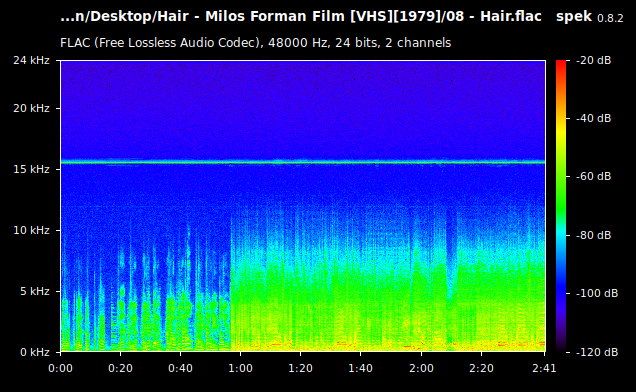The image size is (636, 392).
Task: Click the -100 dB scale label
Action: coord(597,293)
